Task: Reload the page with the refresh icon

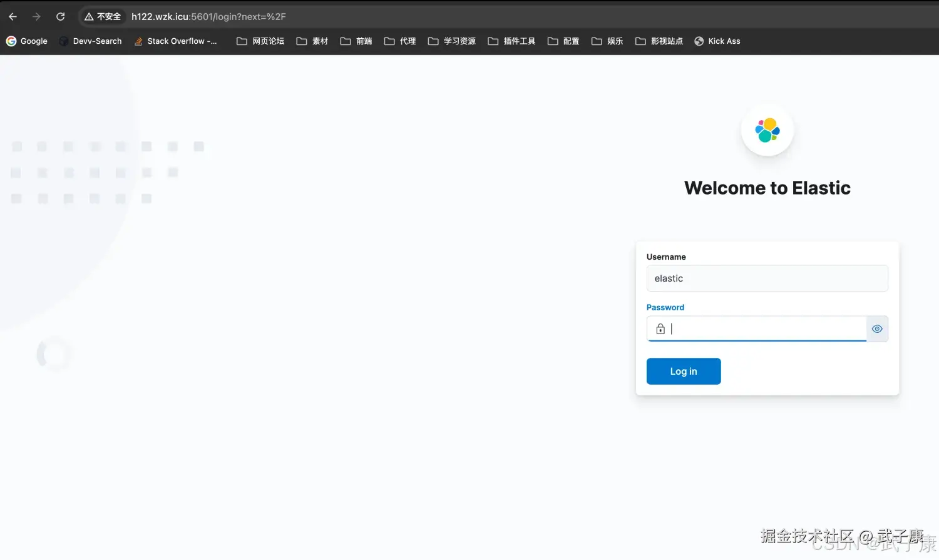Action: 61,17
